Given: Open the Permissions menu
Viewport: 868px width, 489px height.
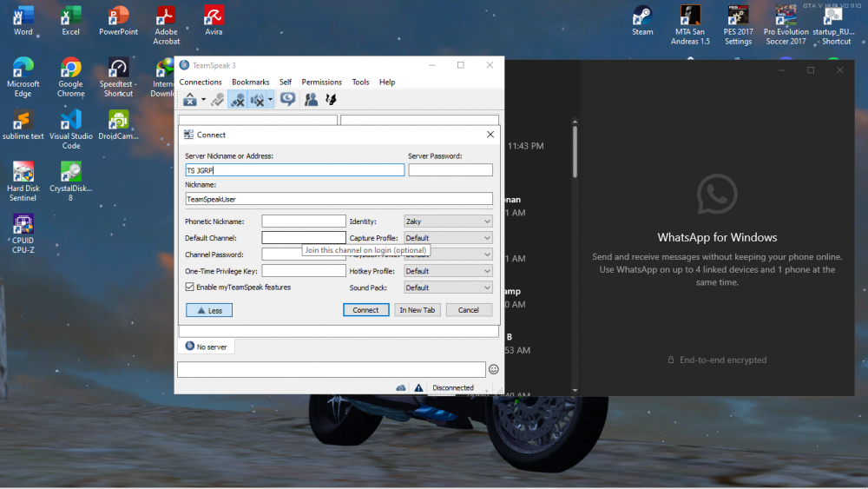Looking at the screenshot, I should (322, 82).
